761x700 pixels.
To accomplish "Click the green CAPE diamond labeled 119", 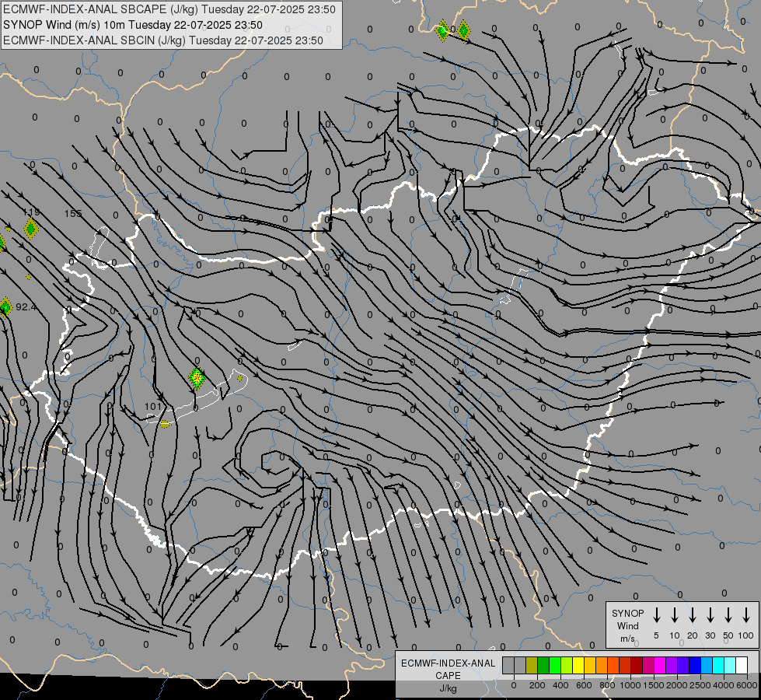I will [x=31, y=229].
